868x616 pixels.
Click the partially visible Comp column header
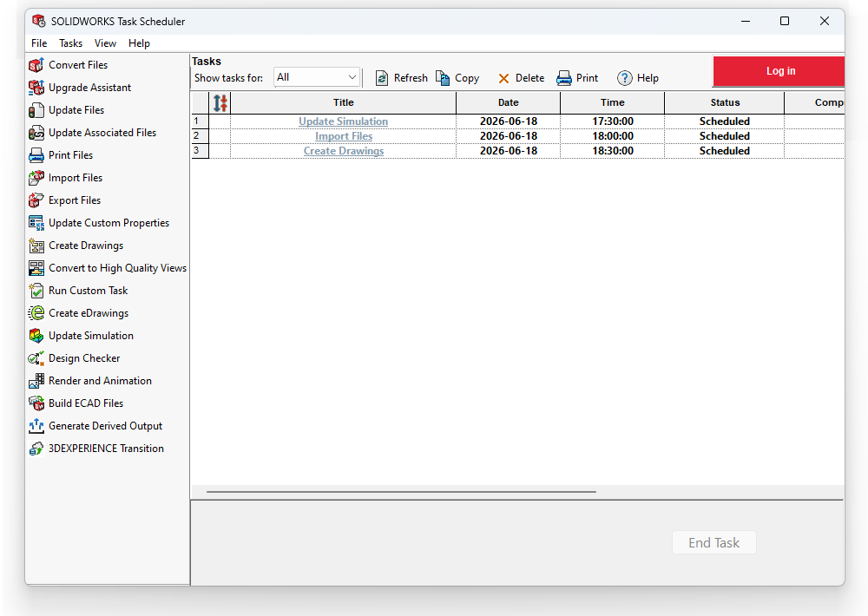(815, 103)
